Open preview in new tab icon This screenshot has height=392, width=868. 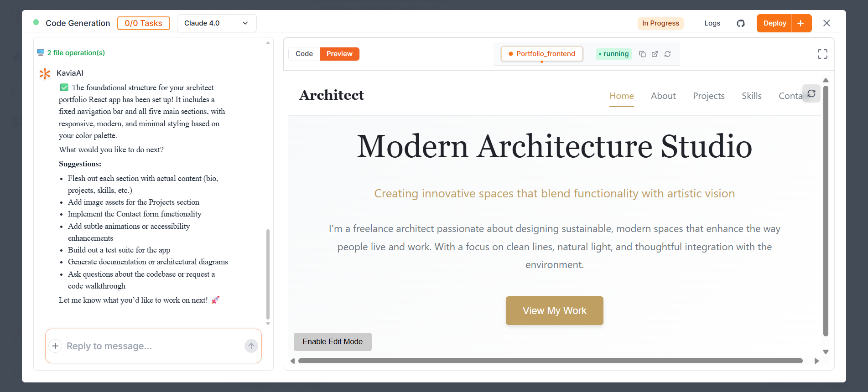point(655,54)
